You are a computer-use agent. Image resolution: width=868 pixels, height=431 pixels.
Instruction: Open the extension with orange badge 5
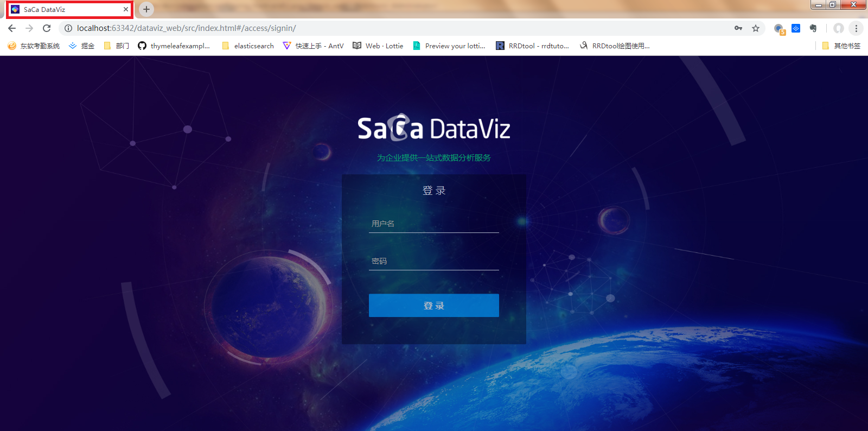(780, 29)
